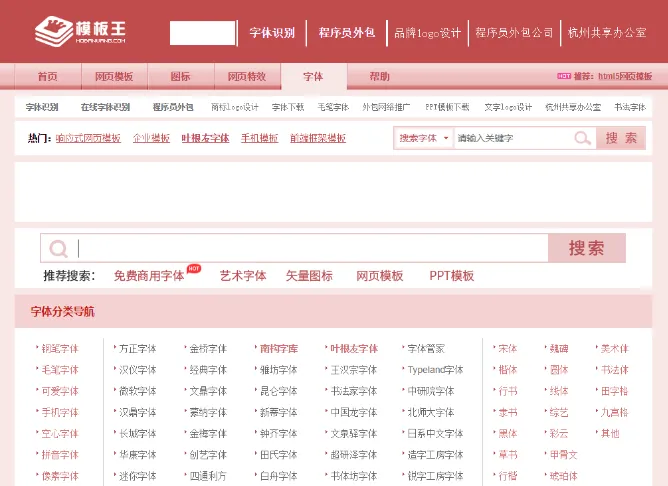The image size is (668, 486).
Task: Open 书法字体 submenu link
Action: pos(630,107)
